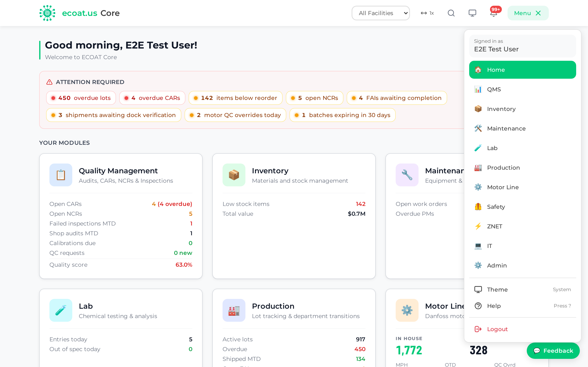Click the Production factory module icon

(x=234, y=310)
